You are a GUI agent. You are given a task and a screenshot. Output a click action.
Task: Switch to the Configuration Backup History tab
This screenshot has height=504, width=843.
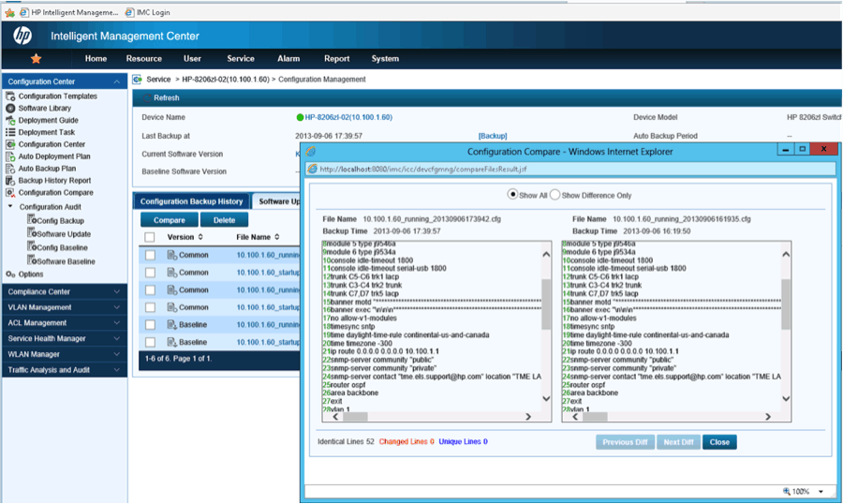[x=191, y=201]
